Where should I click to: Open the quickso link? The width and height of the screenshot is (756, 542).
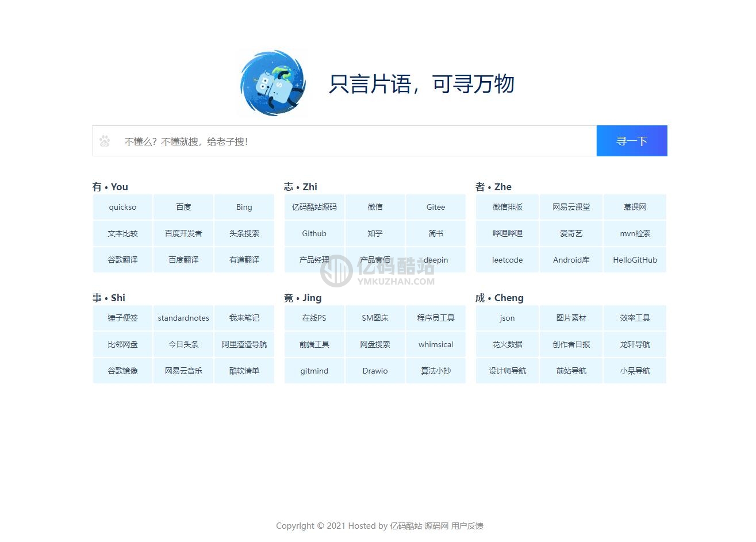click(122, 207)
